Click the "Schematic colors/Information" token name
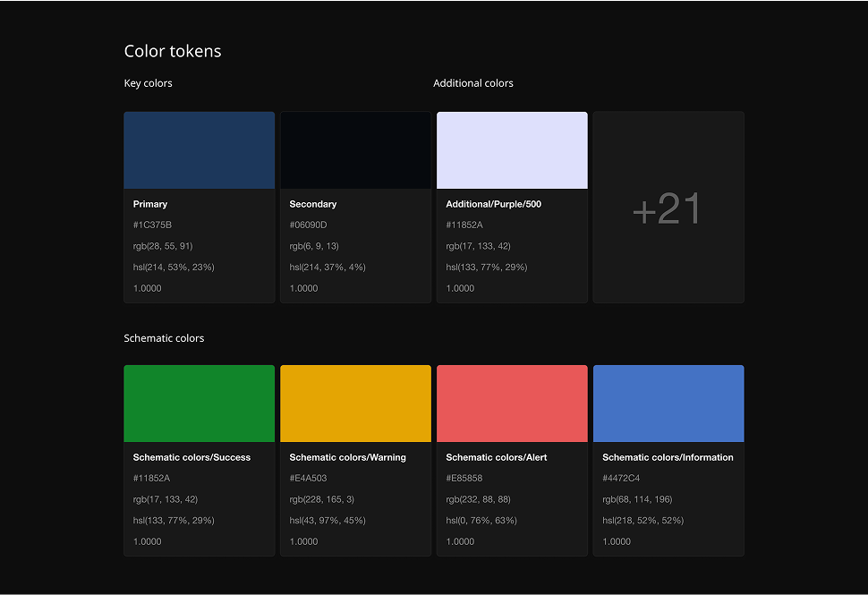The width and height of the screenshot is (868, 595). (x=668, y=457)
